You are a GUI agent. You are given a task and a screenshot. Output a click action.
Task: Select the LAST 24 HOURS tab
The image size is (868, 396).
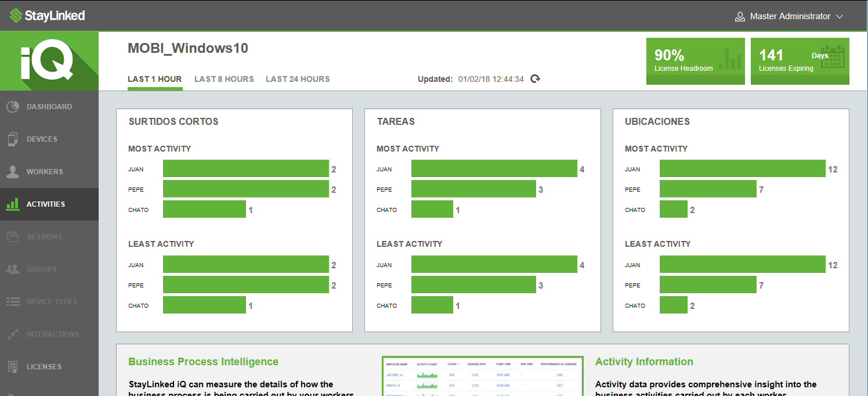[x=298, y=79]
